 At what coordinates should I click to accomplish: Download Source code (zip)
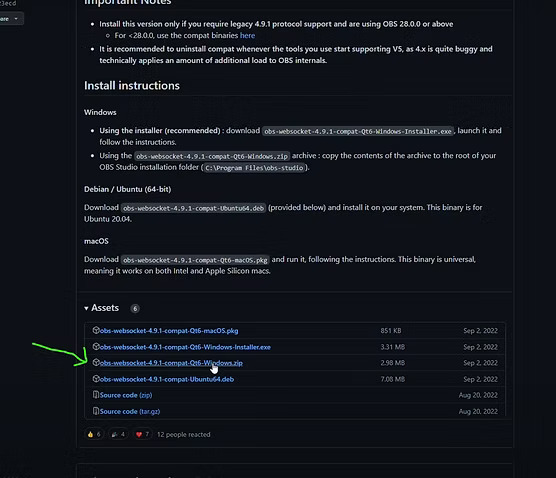click(x=126, y=395)
